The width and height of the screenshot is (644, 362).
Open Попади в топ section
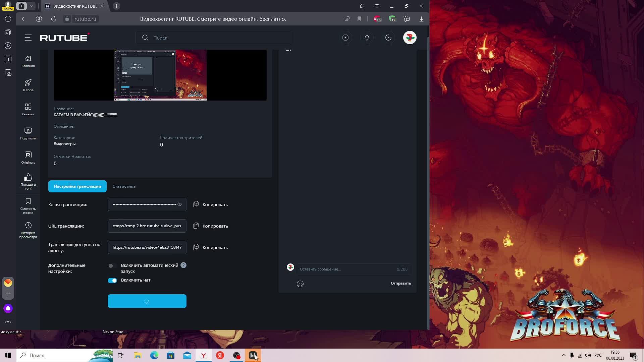(x=28, y=182)
